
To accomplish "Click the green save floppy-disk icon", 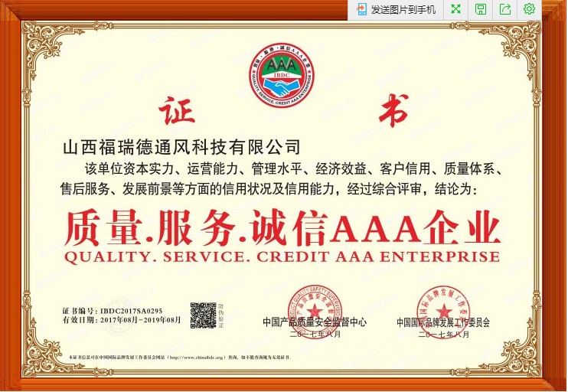I will 480,9.
